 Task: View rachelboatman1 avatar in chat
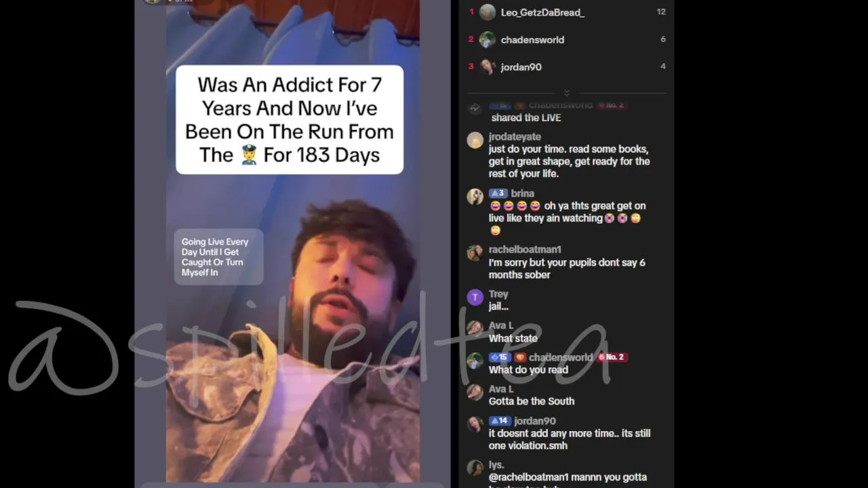[x=475, y=253]
